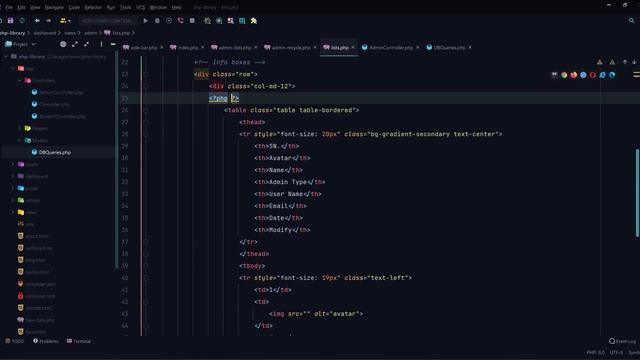Click the locate-opened-file circle icon in Project panel

click(x=63, y=44)
